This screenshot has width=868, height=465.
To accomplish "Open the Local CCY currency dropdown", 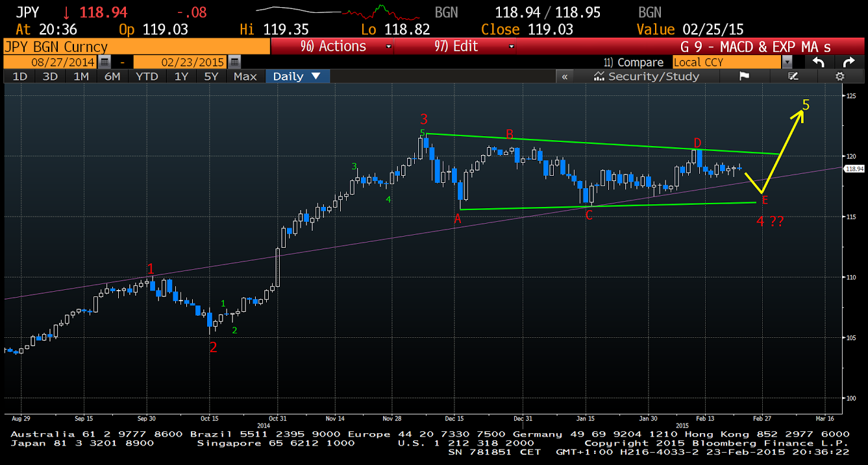I will tap(787, 62).
